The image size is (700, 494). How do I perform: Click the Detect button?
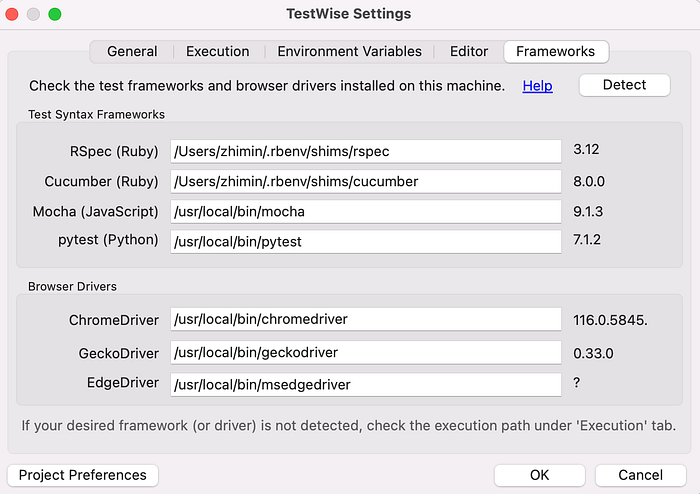[x=624, y=85]
